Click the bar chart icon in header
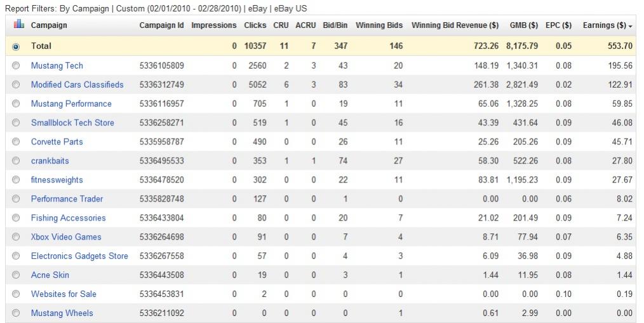The image size is (644, 323). coord(18,25)
